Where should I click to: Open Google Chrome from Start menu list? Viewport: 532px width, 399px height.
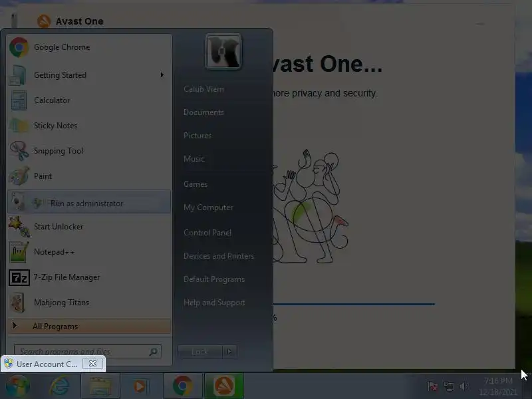[x=89, y=47]
